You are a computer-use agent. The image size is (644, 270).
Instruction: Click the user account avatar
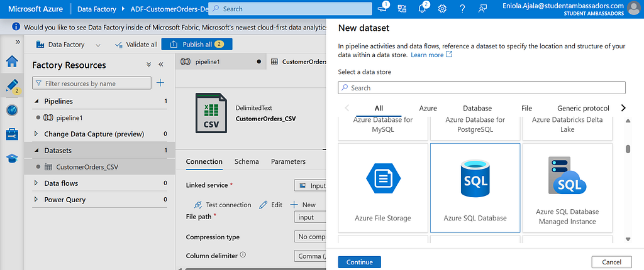pos(635,8)
